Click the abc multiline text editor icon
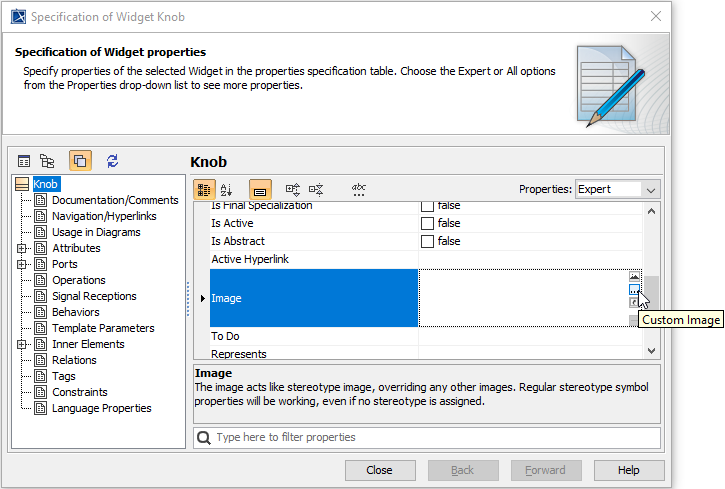This screenshot has height=489, width=725. [358, 189]
